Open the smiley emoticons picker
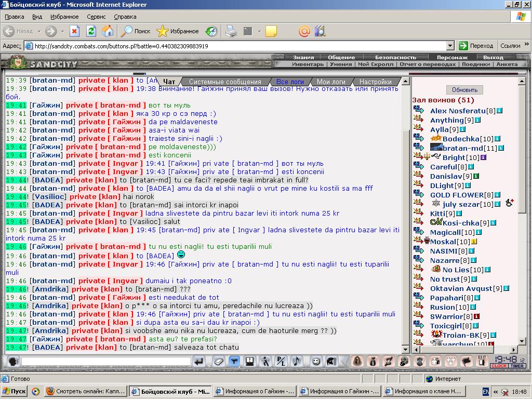The width and height of the screenshot is (532, 399). 316,362
